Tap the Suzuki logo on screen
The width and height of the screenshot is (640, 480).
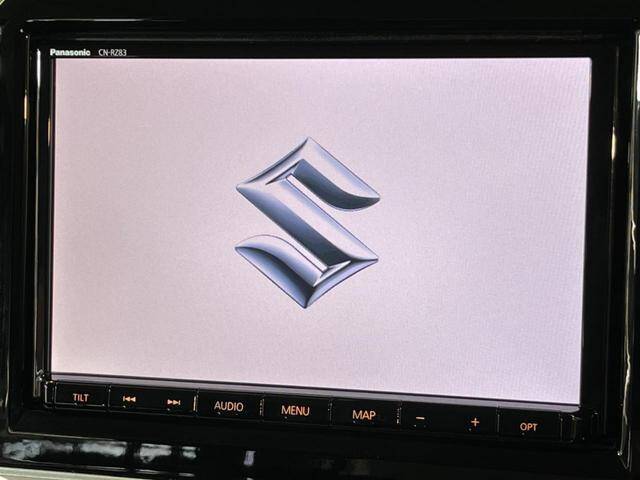[307, 222]
